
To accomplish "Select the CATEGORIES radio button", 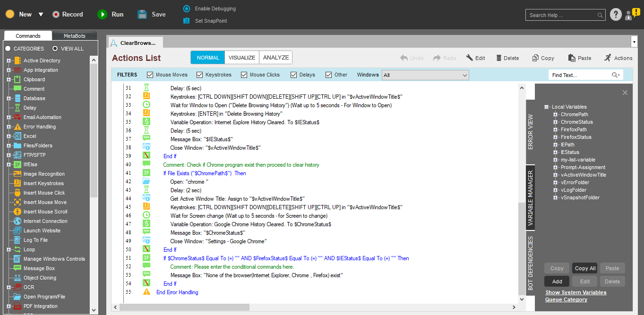I will coord(8,49).
